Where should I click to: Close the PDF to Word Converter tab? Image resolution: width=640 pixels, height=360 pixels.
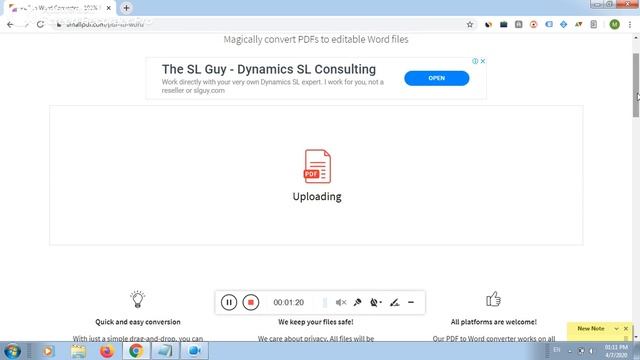tap(109, 8)
